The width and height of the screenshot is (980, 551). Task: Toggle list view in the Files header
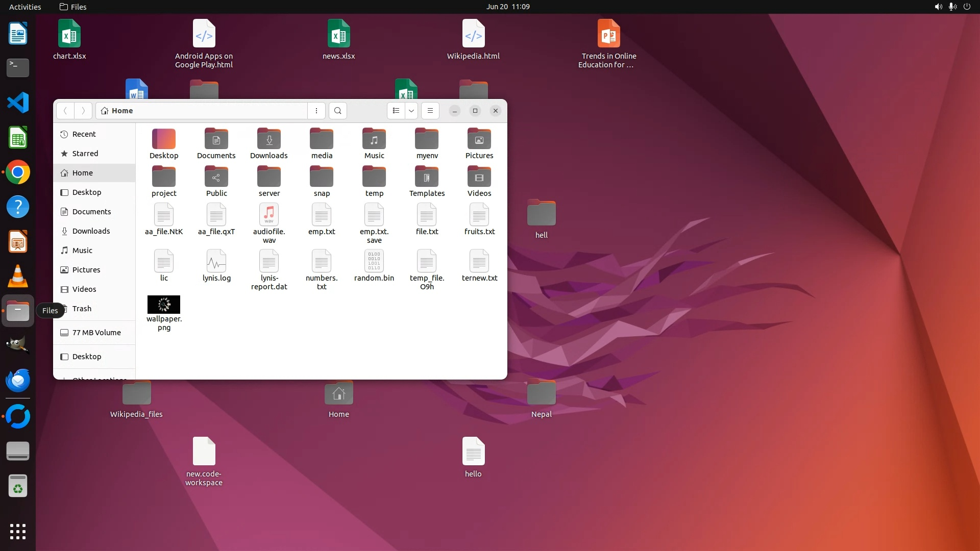pos(396,111)
